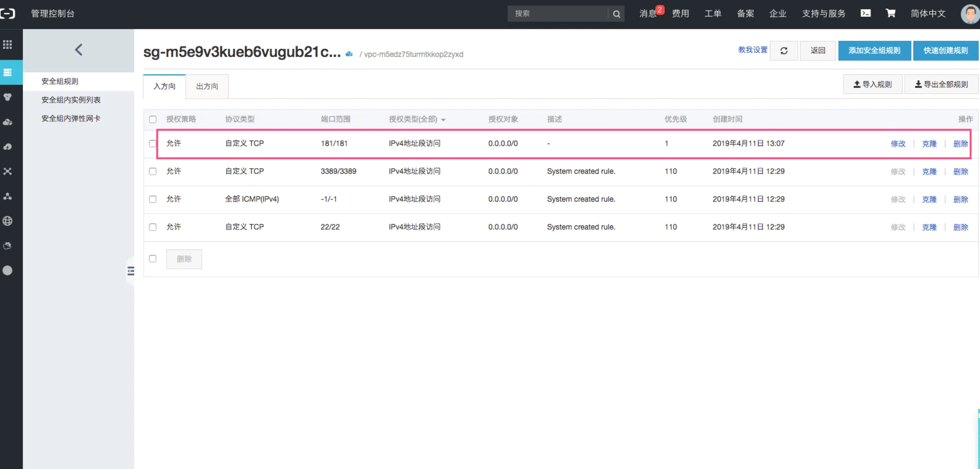Open the 简体中文 language selector
Viewport: 980px width, 469px height.
(x=927, y=14)
